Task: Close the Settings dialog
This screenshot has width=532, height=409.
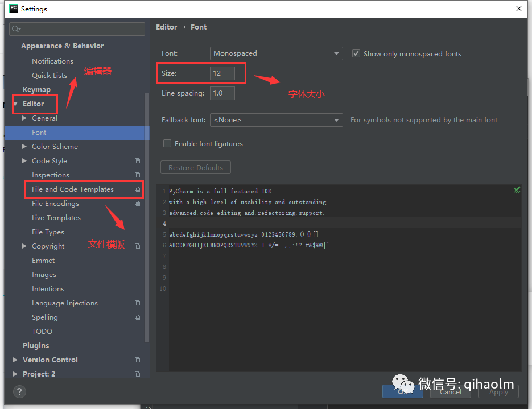Action: (519, 9)
